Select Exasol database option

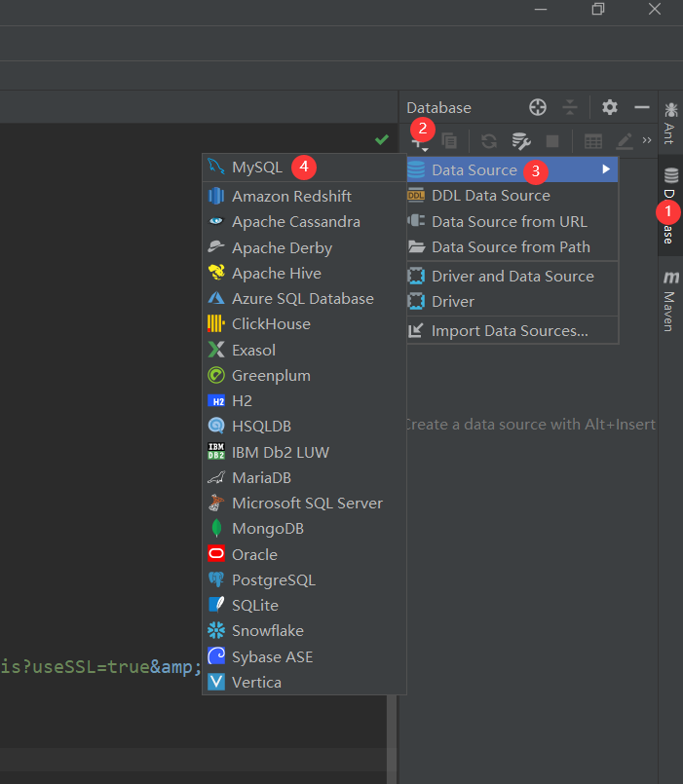coord(304,350)
